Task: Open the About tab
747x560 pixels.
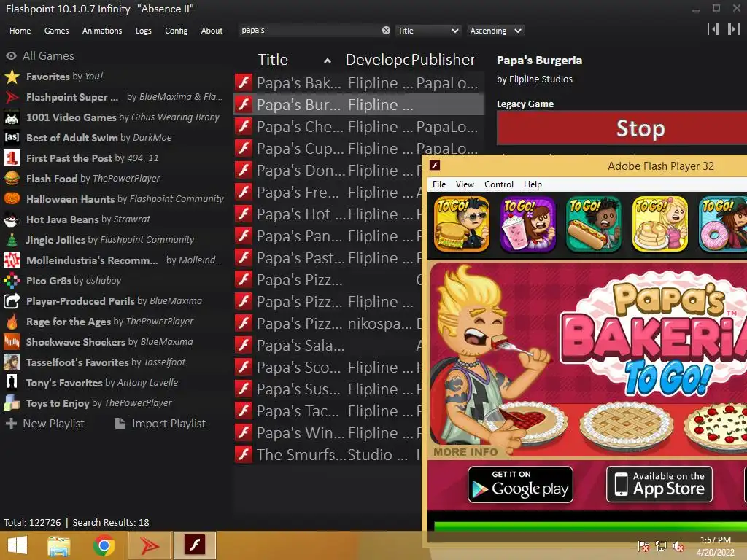Action: (x=212, y=31)
